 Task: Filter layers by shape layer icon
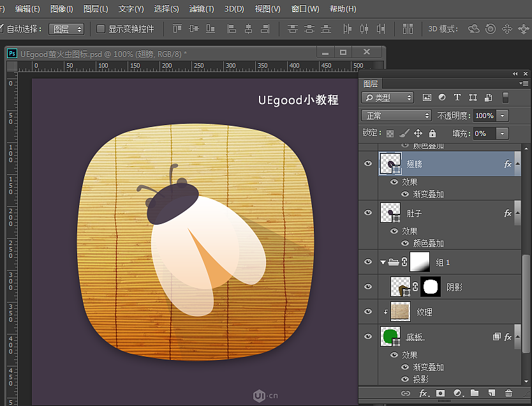tap(473, 98)
